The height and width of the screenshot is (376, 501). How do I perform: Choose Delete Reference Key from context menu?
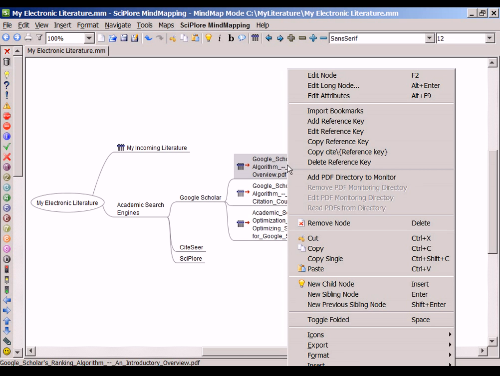(x=371, y=162)
